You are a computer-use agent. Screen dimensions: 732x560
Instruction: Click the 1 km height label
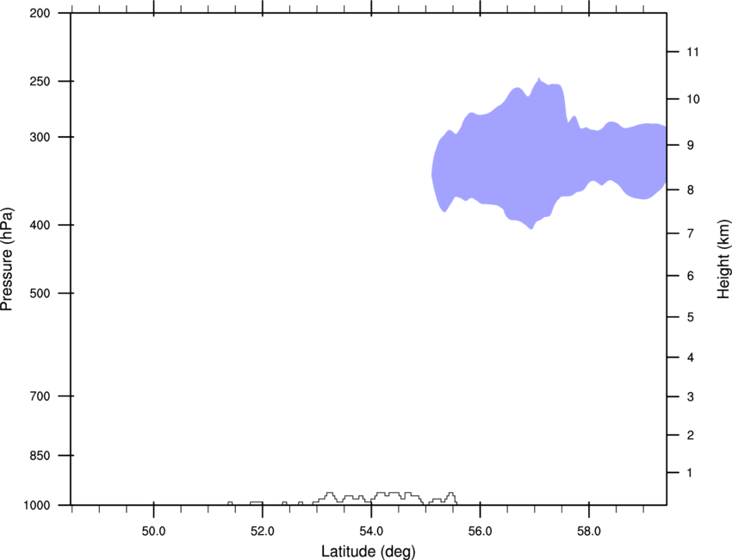click(690, 473)
